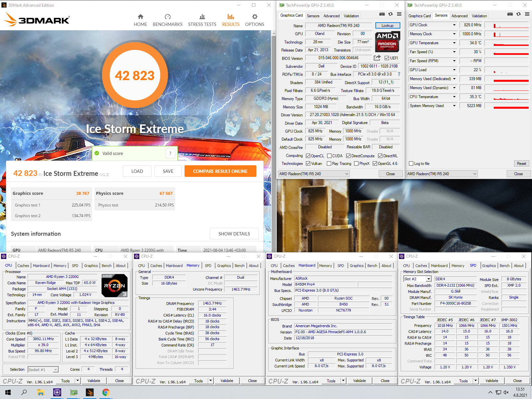The height and width of the screenshot is (399, 532).
Task: Open Caches tab in the CPU-Z CPU window
Action: pos(23,266)
